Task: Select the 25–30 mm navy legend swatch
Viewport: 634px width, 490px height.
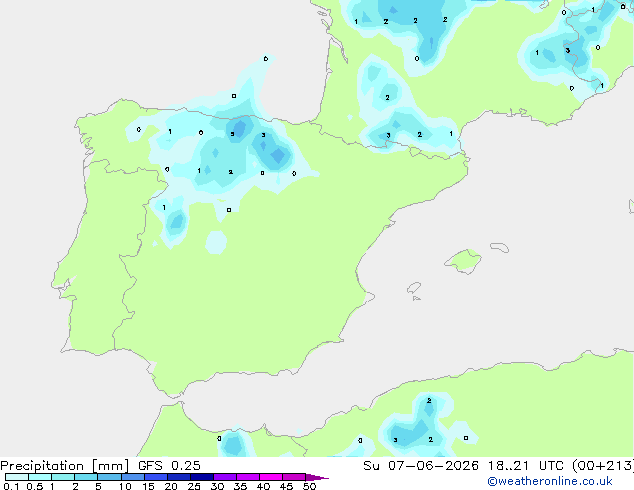Action: 201,477
